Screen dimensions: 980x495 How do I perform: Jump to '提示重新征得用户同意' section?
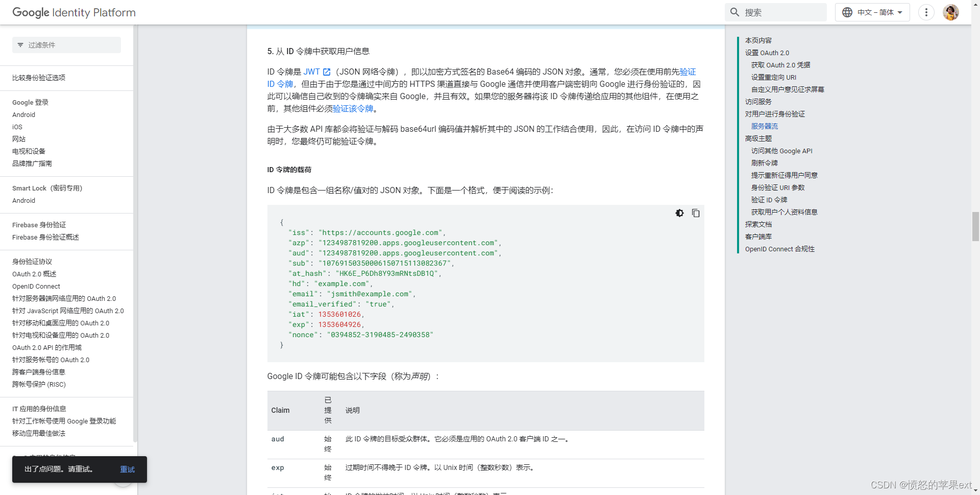point(784,176)
